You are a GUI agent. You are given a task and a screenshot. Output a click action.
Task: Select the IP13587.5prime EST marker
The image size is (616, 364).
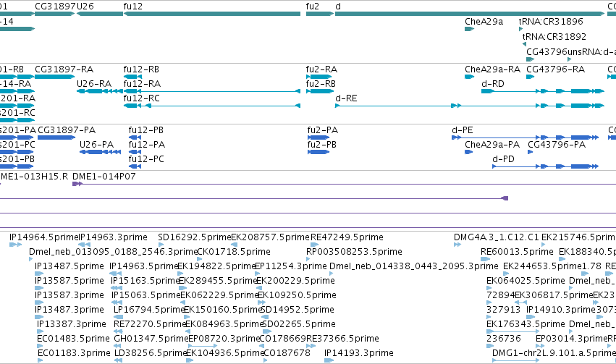[x=39, y=288]
